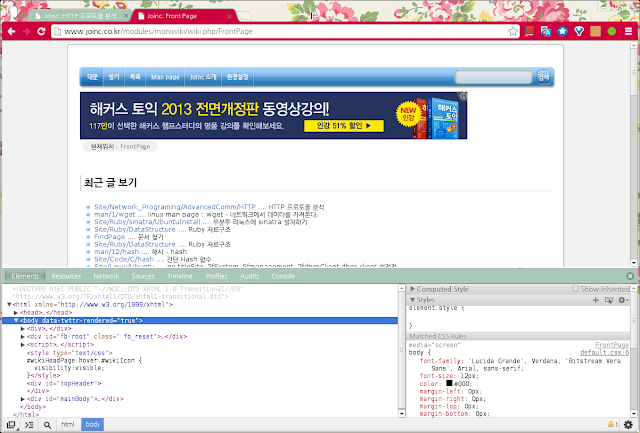Click black color swatch for #000
This screenshot has width=640, height=433.
[x=449, y=383]
